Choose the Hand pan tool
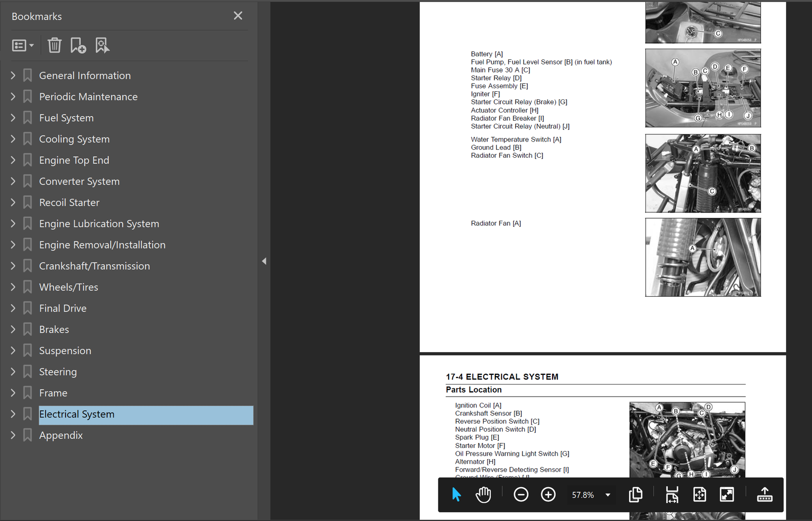This screenshot has width=812, height=521. pos(483,495)
